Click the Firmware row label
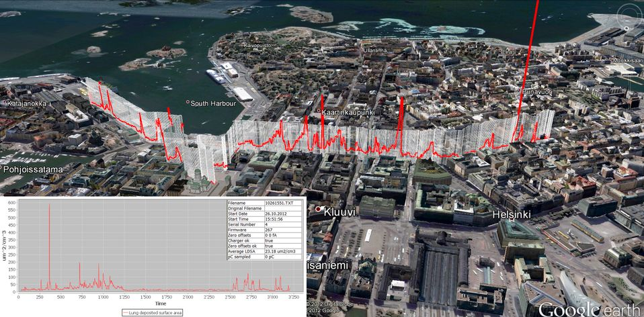 click(237, 230)
